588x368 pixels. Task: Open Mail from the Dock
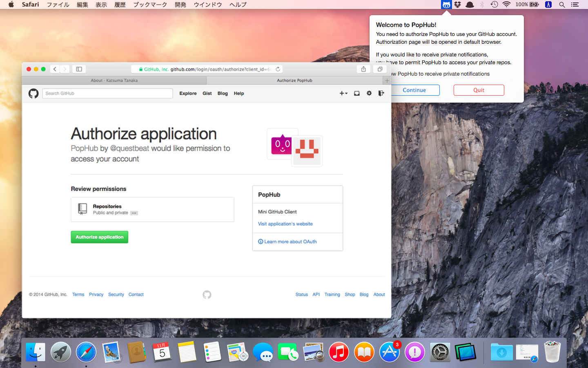(x=111, y=352)
